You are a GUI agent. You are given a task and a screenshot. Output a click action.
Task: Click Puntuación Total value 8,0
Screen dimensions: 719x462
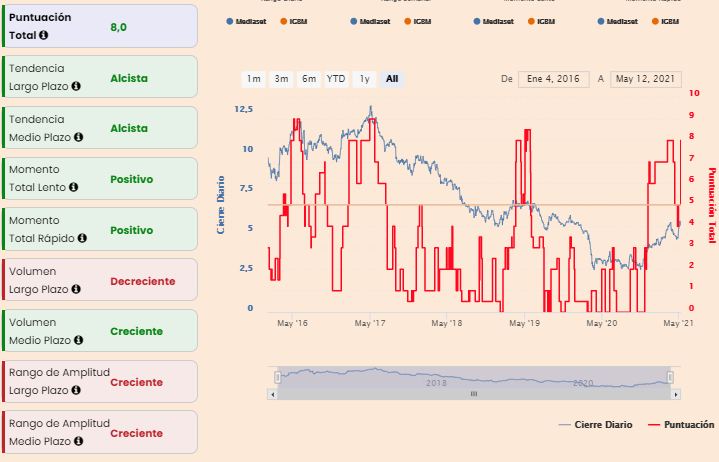coord(118,28)
